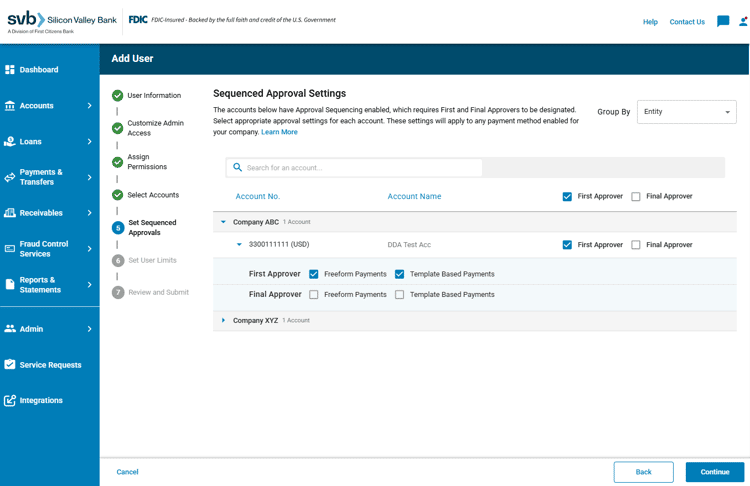Uncheck First Approver for account 3300111111
Image resolution: width=750 pixels, height=486 pixels.
click(567, 245)
